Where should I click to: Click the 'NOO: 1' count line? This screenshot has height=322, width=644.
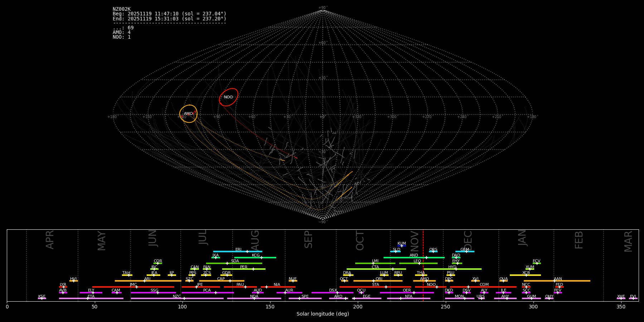[122, 37]
